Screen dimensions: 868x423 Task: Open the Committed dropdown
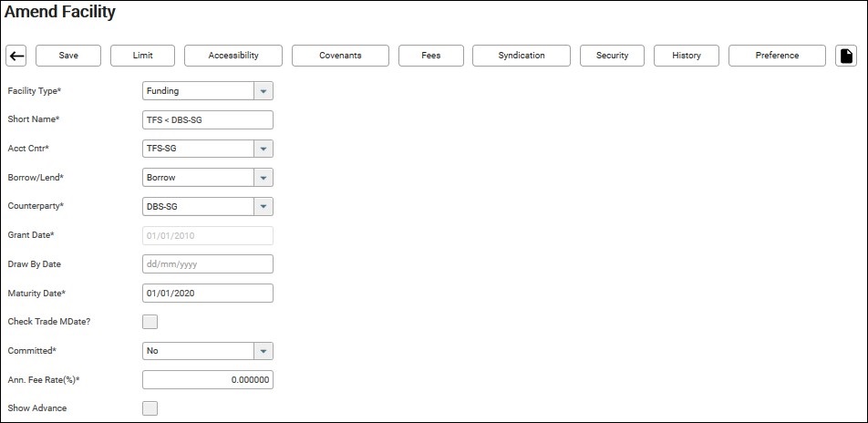tap(263, 351)
